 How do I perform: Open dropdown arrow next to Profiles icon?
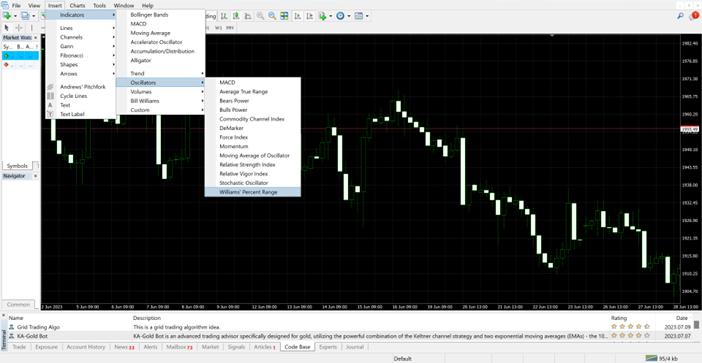pos(34,16)
